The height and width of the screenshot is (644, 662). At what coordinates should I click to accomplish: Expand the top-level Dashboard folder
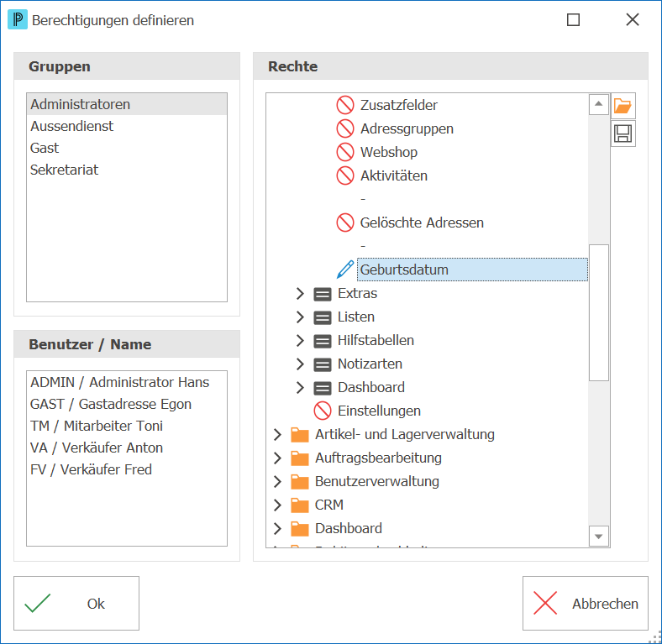(277, 528)
